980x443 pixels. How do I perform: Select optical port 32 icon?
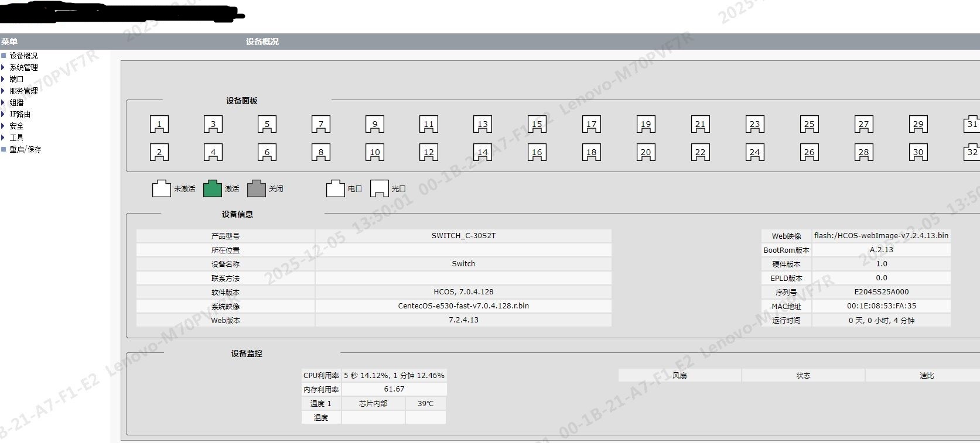coord(972,152)
